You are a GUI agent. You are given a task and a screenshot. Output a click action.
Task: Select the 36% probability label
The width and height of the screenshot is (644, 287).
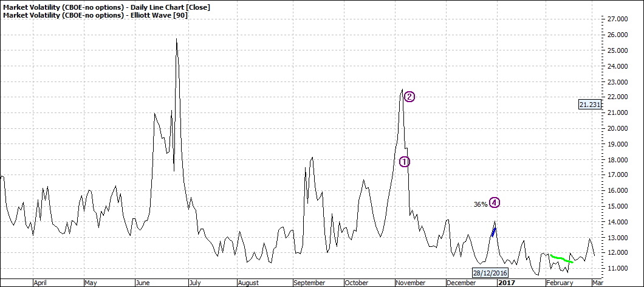pyautogui.click(x=481, y=204)
